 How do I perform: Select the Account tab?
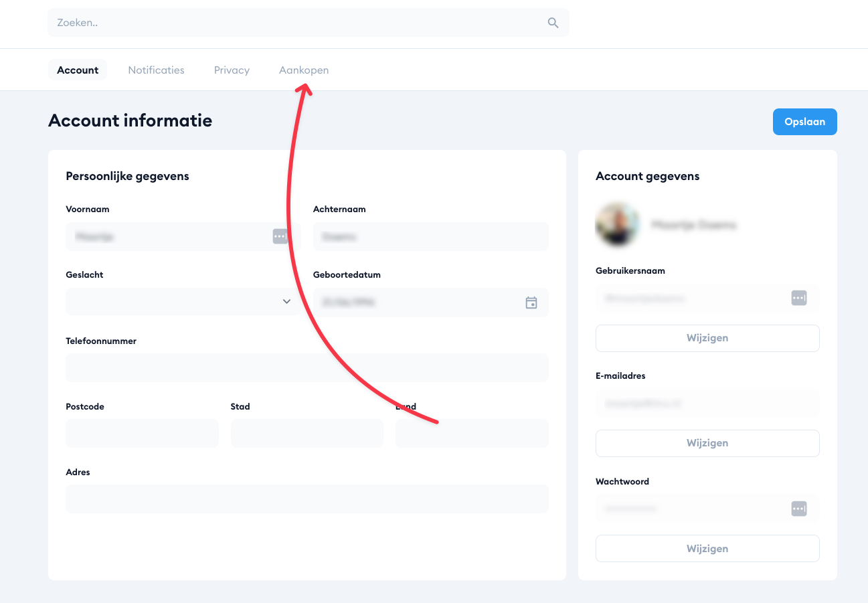(x=78, y=70)
